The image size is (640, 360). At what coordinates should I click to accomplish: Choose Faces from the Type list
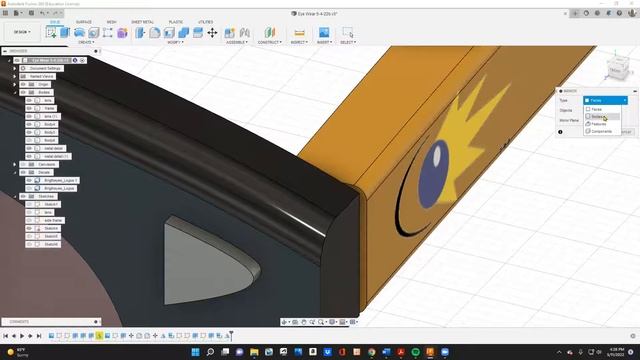tap(602, 109)
